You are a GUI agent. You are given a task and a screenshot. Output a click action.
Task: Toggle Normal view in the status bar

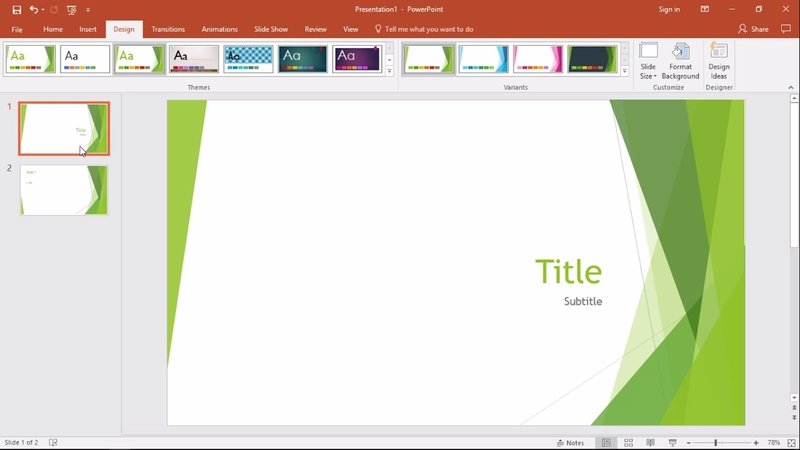pos(606,442)
